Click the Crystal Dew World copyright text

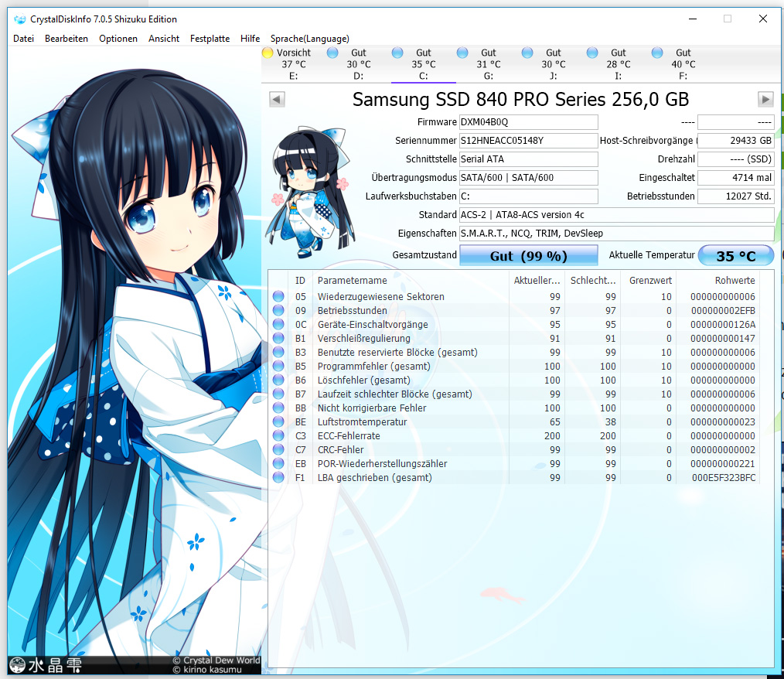pyautogui.click(x=216, y=660)
